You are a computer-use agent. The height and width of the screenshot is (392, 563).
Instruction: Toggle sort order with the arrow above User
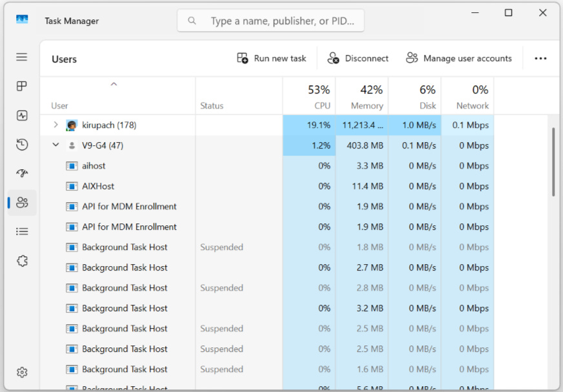(114, 84)
